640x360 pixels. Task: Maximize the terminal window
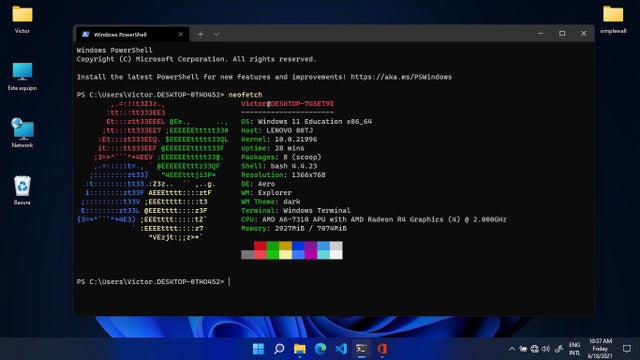pyautogui.click(x=562, y=33)
